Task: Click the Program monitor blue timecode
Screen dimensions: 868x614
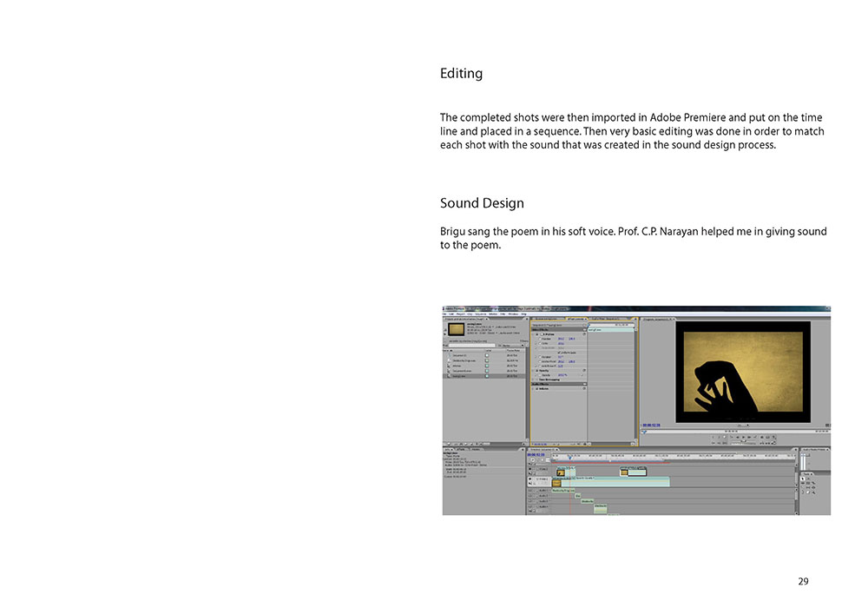Action: tap(652, 426)
